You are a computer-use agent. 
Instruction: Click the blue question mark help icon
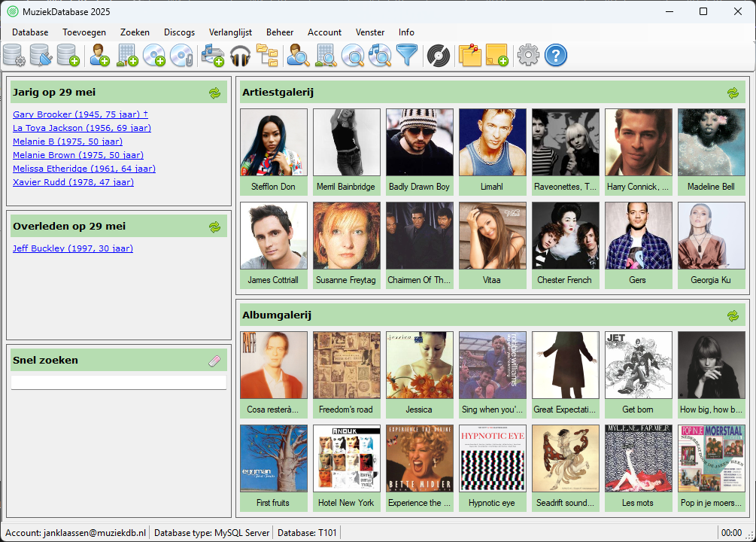tap(556, 55)
